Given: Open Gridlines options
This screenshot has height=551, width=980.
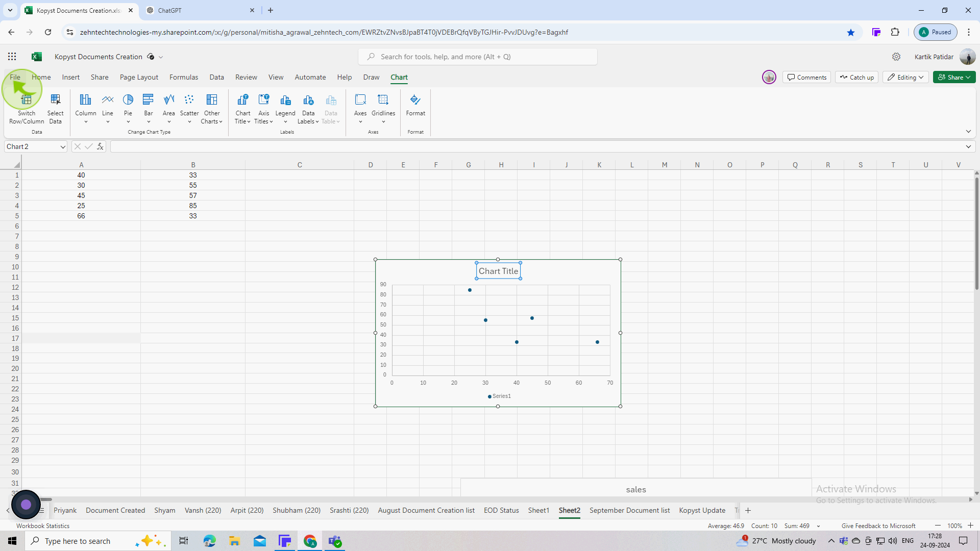Looking at the screenshot, I should 383,109.
